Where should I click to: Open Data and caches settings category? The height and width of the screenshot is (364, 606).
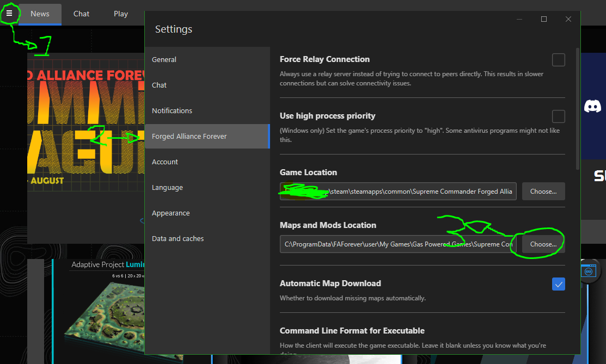(x=207, y=238)
